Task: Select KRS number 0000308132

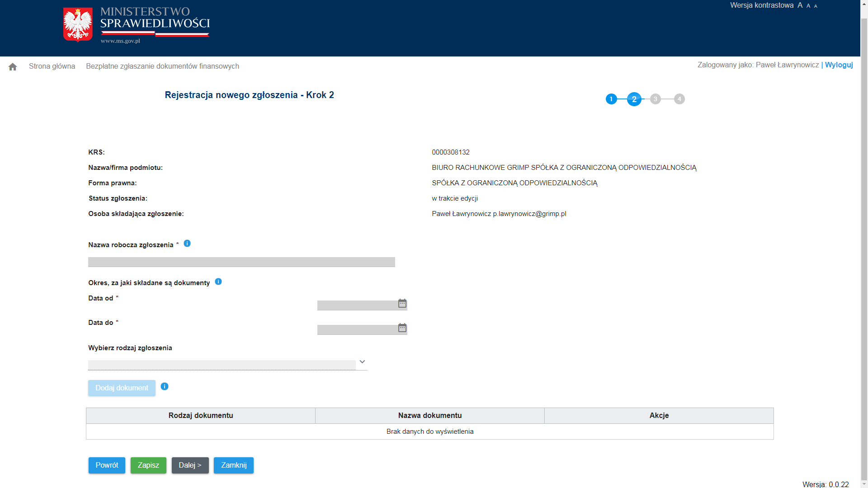Action: tap(451, 152)
